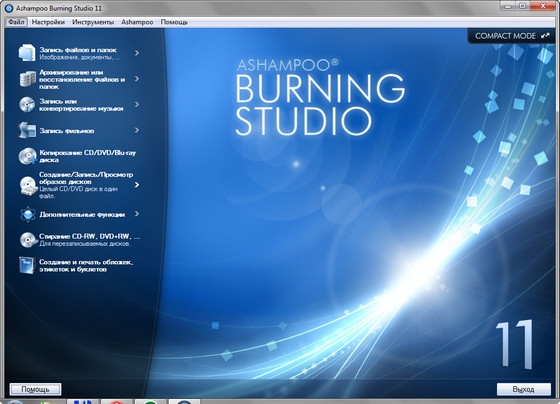Click the disc image drive icon
560x404 pixels.
pyautogui.click(x=28, y=185)
